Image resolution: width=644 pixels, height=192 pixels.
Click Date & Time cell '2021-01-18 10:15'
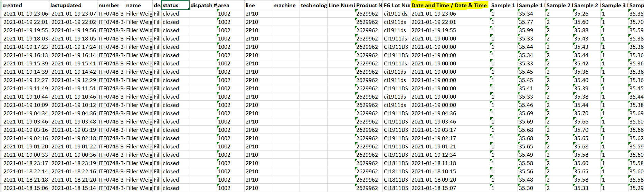coord(450,171)
